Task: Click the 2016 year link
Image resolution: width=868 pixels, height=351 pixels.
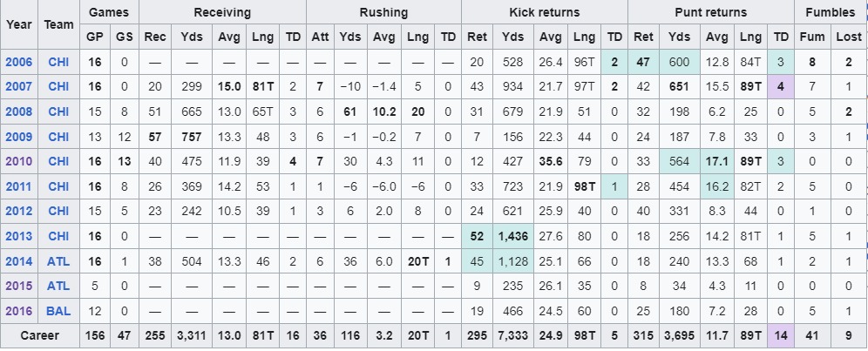Action: (x=19, y=311)
